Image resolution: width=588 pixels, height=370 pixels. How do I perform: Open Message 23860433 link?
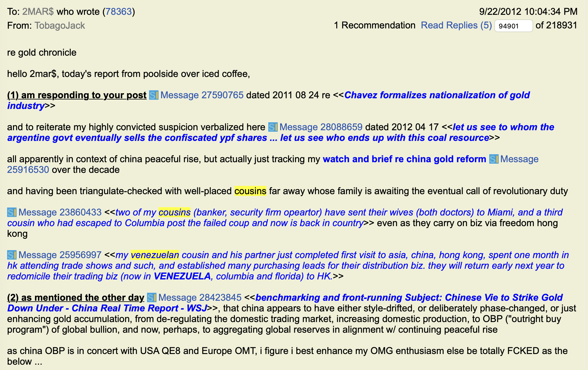pyautogui.click(x=60, y=212)
